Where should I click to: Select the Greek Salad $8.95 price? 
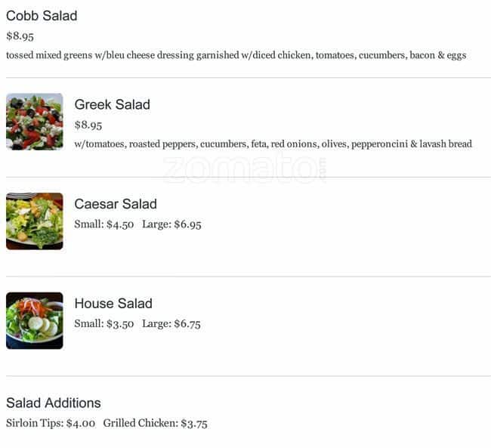point(88,125)
